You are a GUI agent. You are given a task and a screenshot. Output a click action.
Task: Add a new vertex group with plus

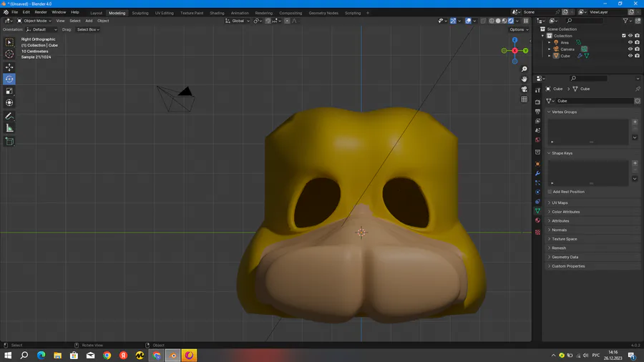click(635, 122)
